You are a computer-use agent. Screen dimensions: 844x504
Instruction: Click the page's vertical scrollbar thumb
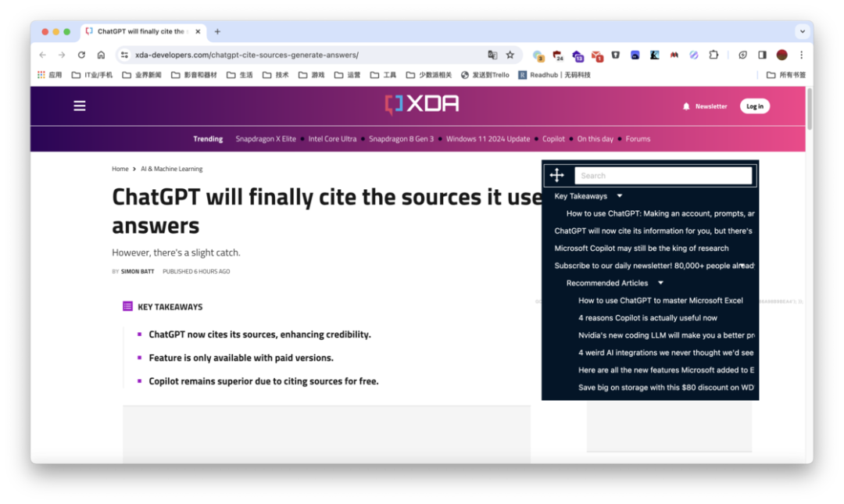809,109
